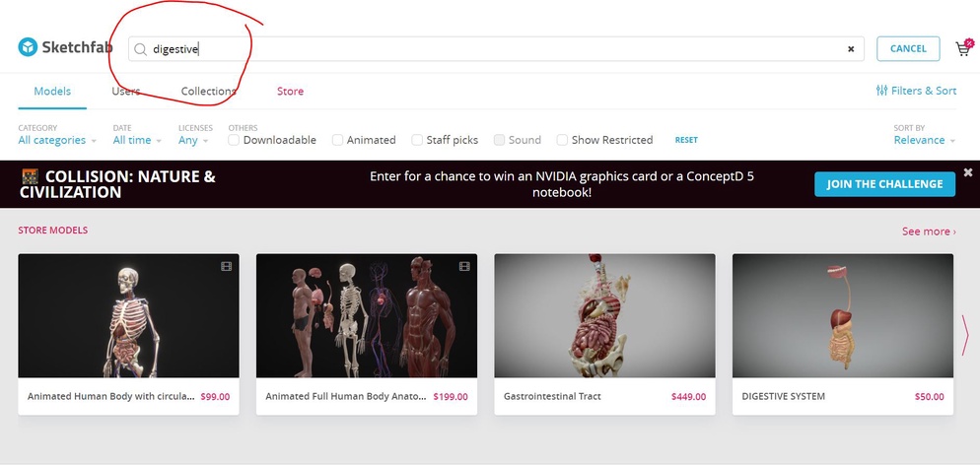Screen dimensions: 980x465
Task: Click the Collision banner emoji icon
Action: pos(30,176)
